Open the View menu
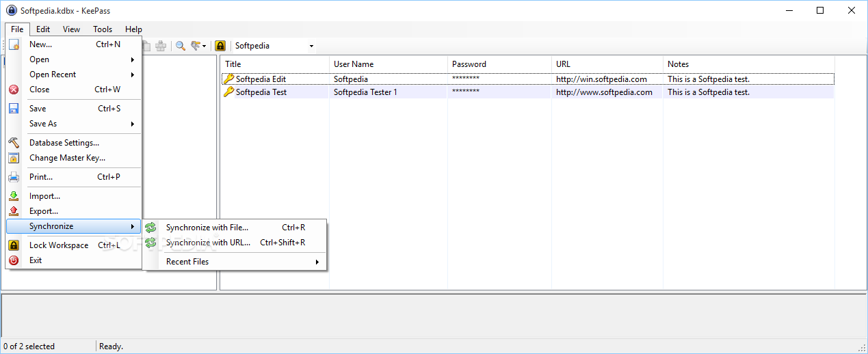The width and height of the screenshot is (868, 354). pyautogui.click(x=71, y=29)
